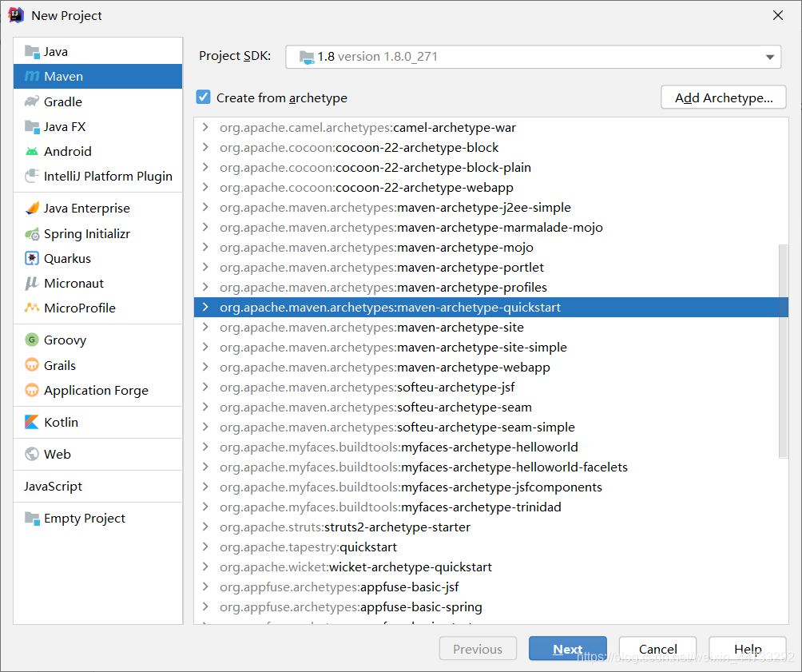Viewport: 802px width, 672px height.
Task: Click the SDK folder icon in Project SDK field
Action: [307, 57]
